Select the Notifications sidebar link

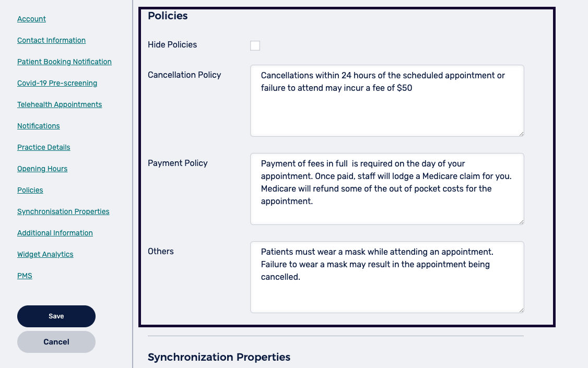point(39,126)
